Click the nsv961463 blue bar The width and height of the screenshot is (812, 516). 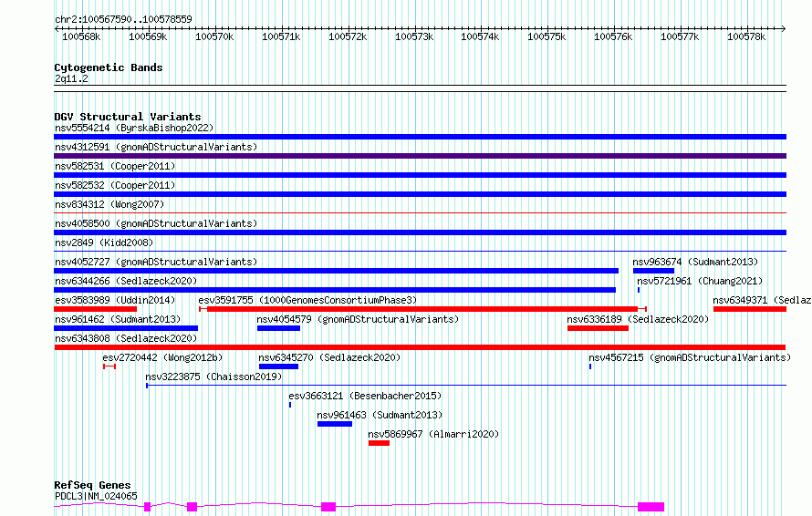[335, 424]
